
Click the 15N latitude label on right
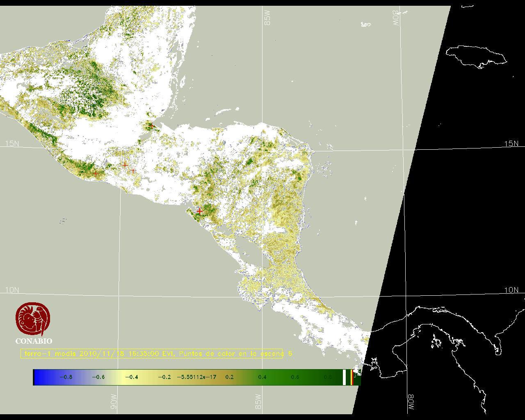coord(511,144)
